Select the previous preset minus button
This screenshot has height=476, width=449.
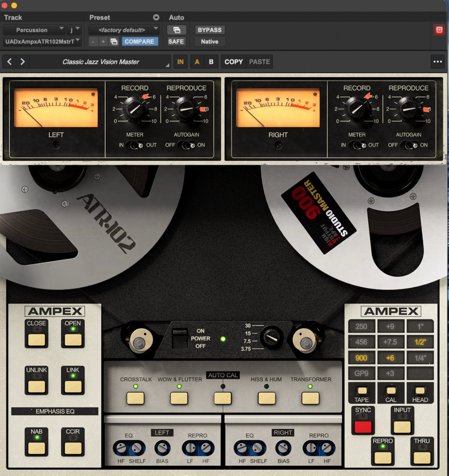click(x=93, y=41)
